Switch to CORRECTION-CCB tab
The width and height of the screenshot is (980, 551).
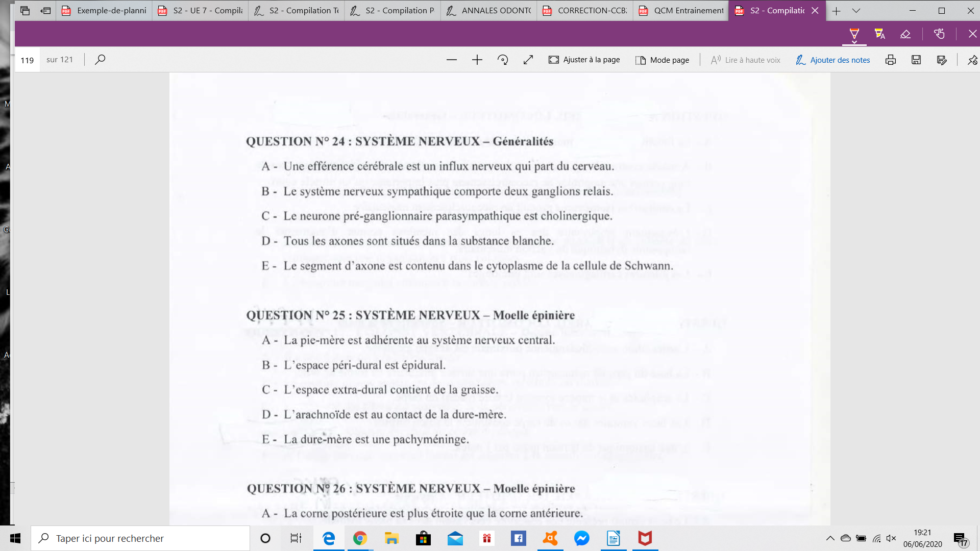coord(584,10)
